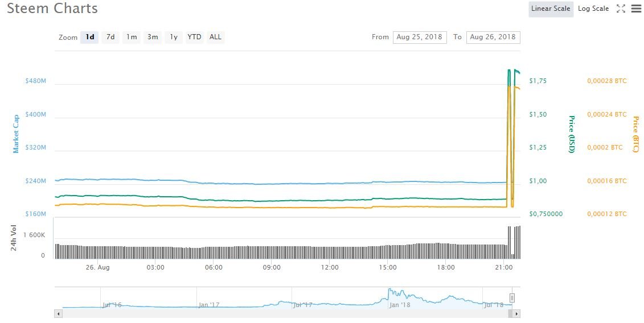
Task: Set zoom to 1d
Action: point(89,37)
